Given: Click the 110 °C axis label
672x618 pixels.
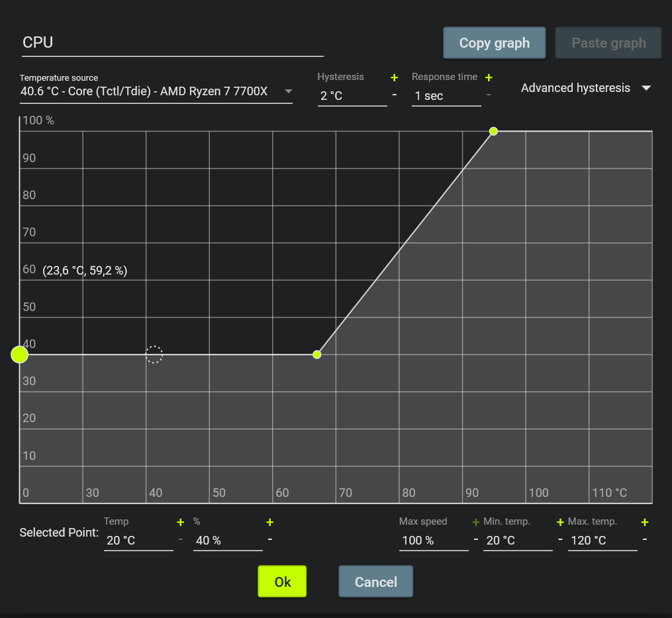Looking at the screenshot, I should [609, 493].
